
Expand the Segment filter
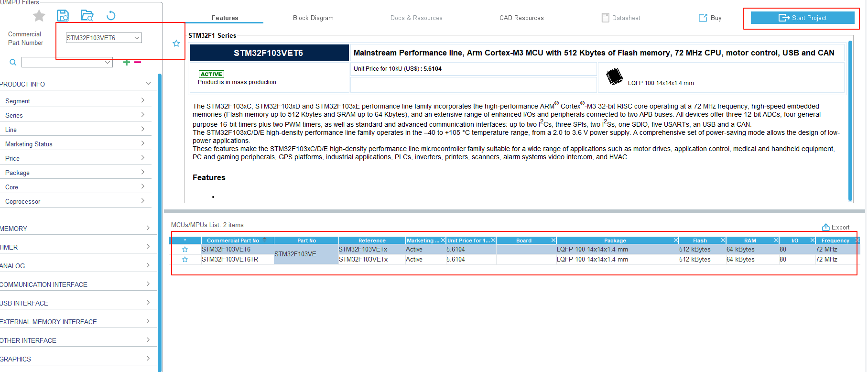(143, 100)
